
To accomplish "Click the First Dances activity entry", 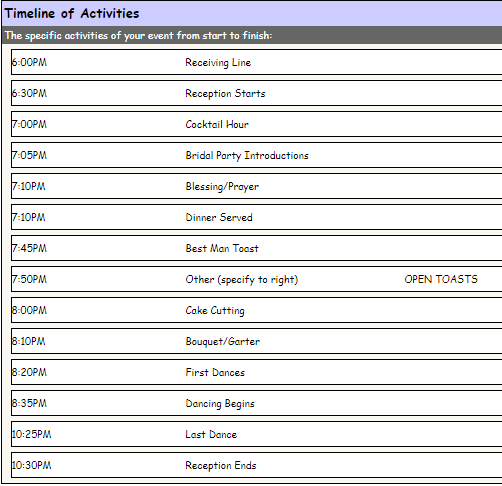I will (215, 372).
